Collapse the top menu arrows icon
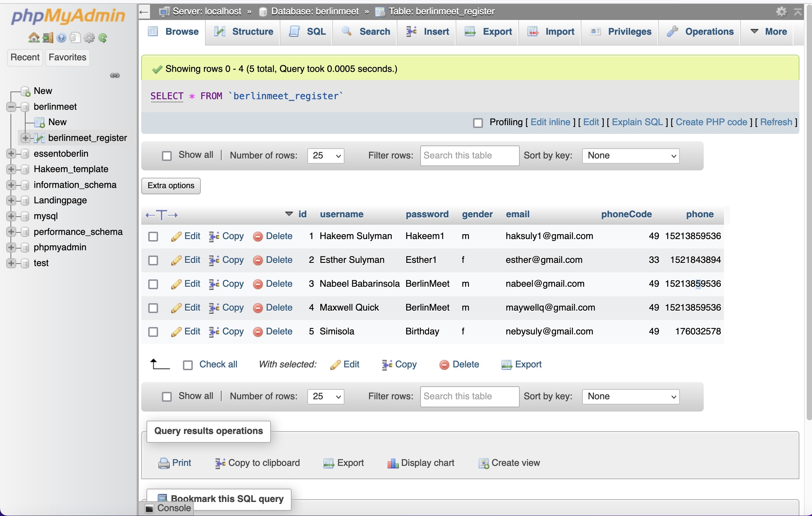 tap(798, 12)
